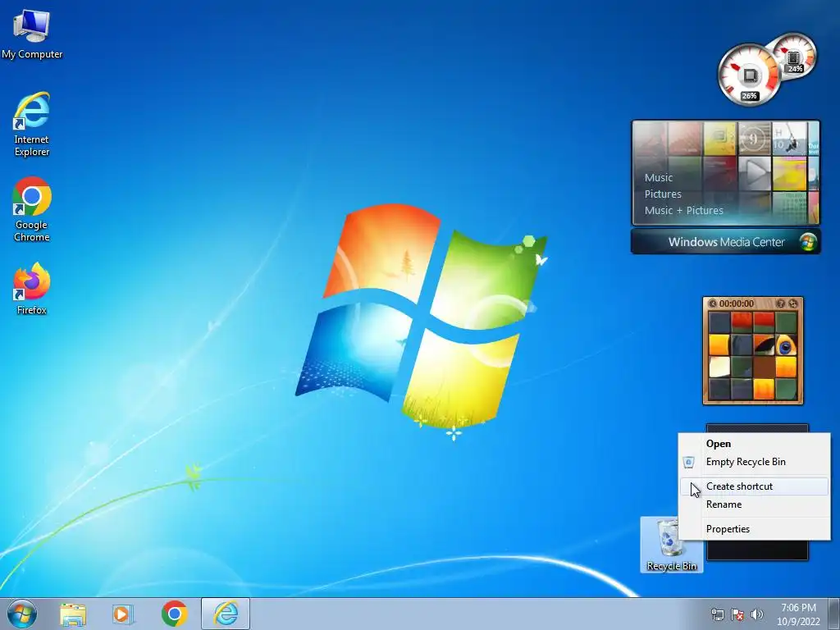This screenshot has height=630, width=840.
Task: Open the My Computer desktop icon
Action: pyautogui.click(x=32, y=34)
